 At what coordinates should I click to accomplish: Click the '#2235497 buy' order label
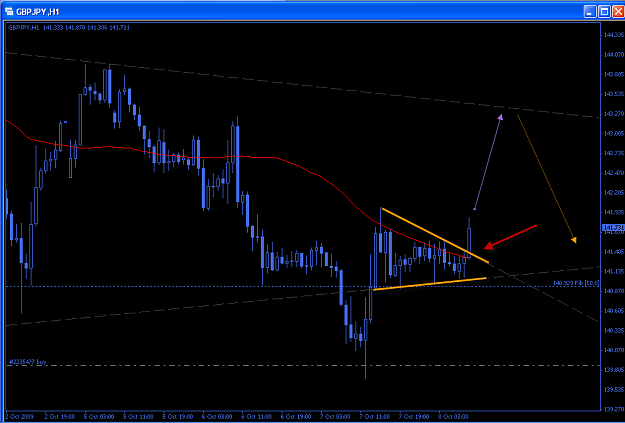click(x=28, y=362)
